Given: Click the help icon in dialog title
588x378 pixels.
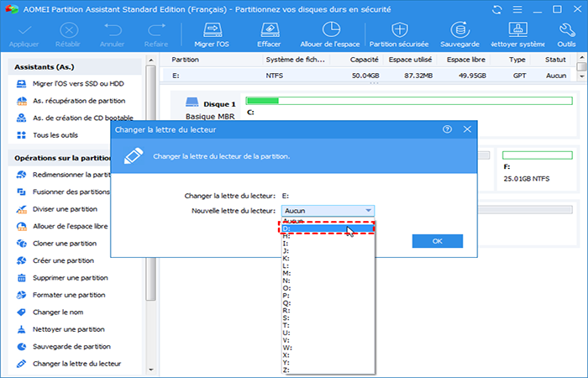Looking at the screenshot, I should 447,130.
